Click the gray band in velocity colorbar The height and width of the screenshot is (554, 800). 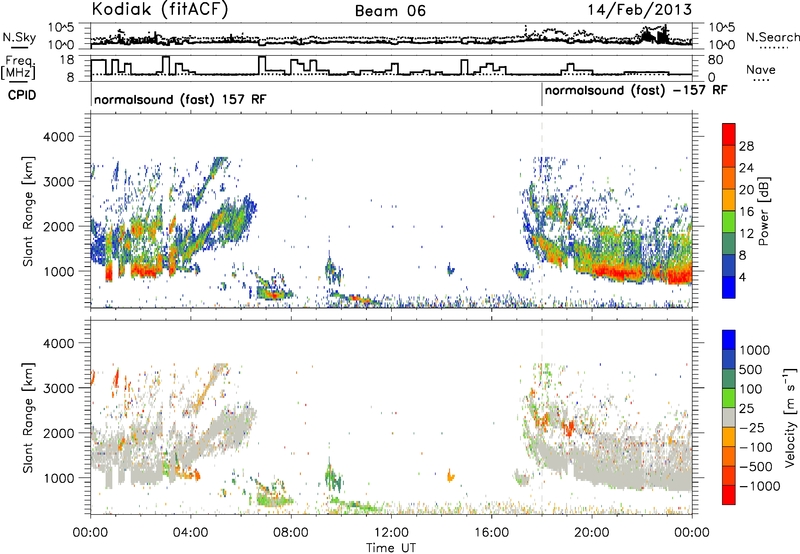729,418
